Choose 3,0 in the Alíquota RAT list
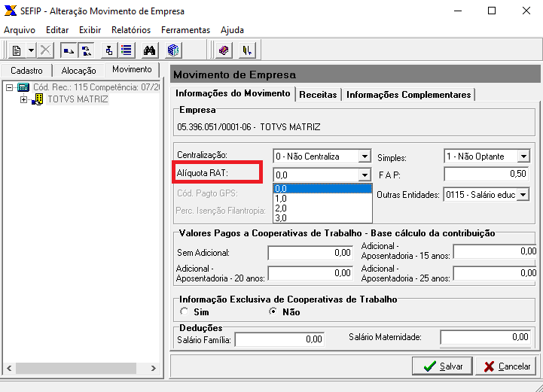The width and height of the screenshot is (543, 392). (322, 218)
